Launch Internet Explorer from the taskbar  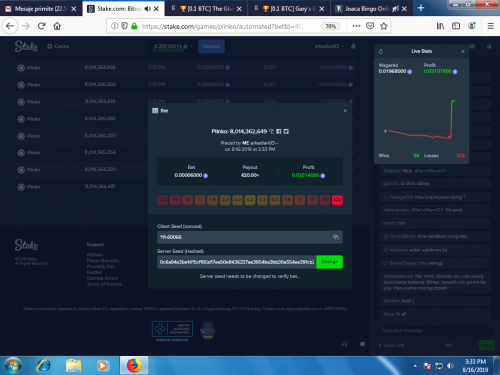click(44, 366)
